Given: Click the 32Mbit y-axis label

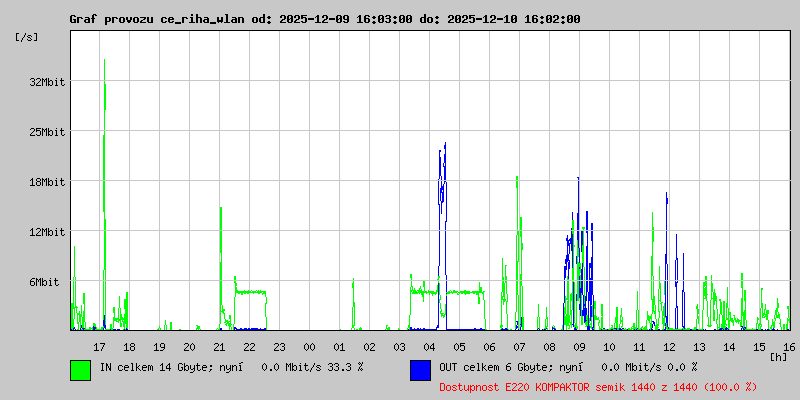Looking at the screenshot, I should [x=47, y=82].
